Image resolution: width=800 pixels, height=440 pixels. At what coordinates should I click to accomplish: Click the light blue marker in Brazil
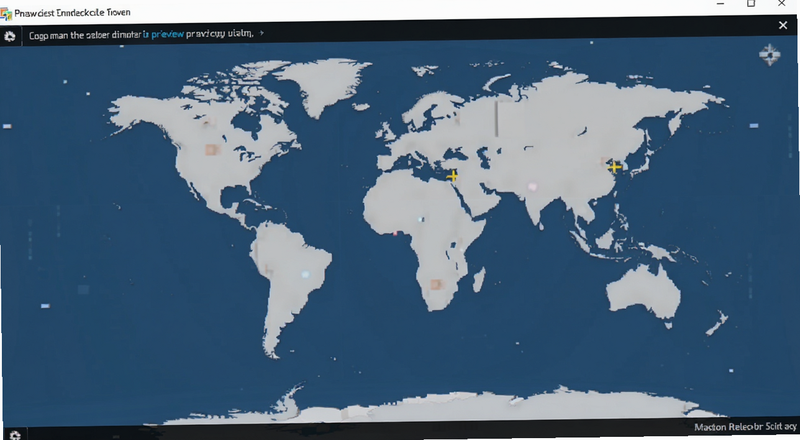(x=305, y=275)
